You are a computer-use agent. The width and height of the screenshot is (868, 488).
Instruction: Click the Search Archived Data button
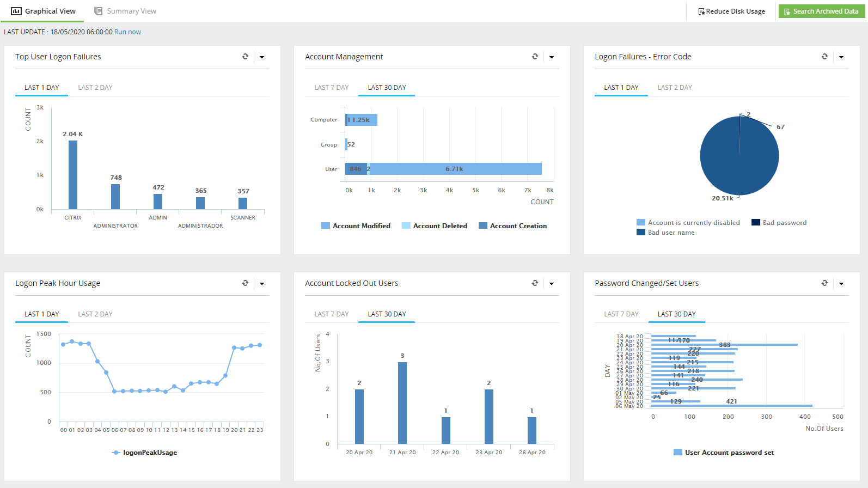point(821,11)
